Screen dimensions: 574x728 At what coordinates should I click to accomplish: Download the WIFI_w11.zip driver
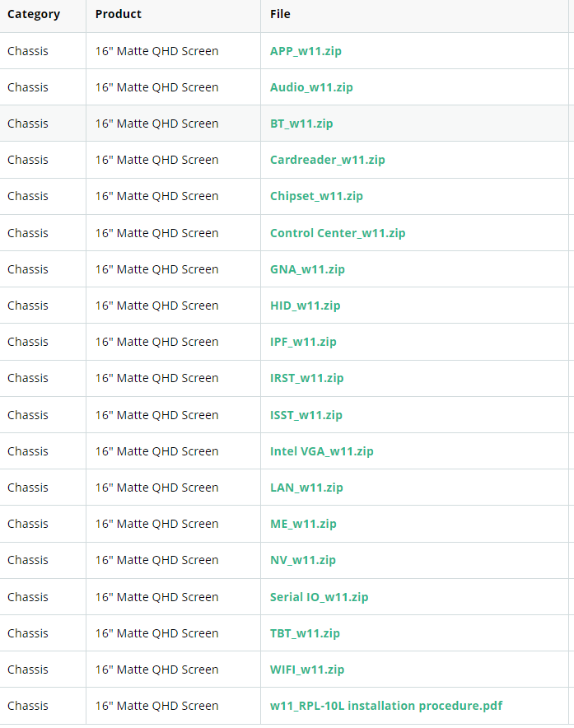point(307,670)
